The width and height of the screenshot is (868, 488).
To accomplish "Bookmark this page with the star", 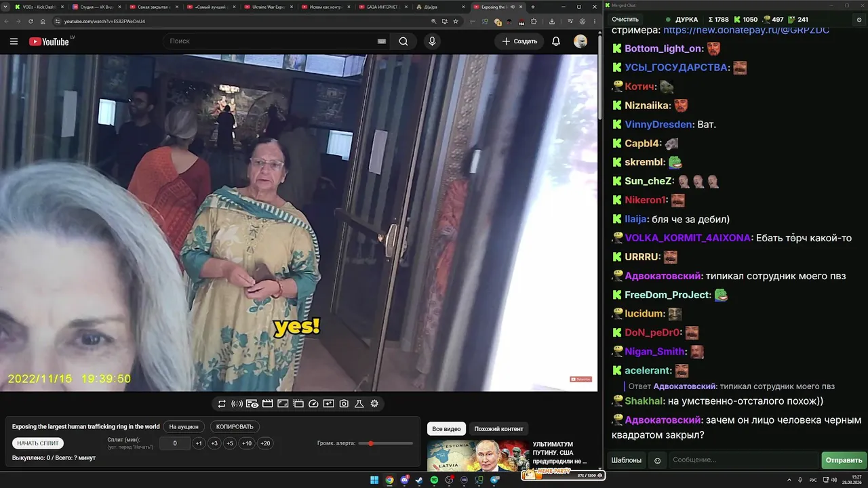I will coord(455,21).
